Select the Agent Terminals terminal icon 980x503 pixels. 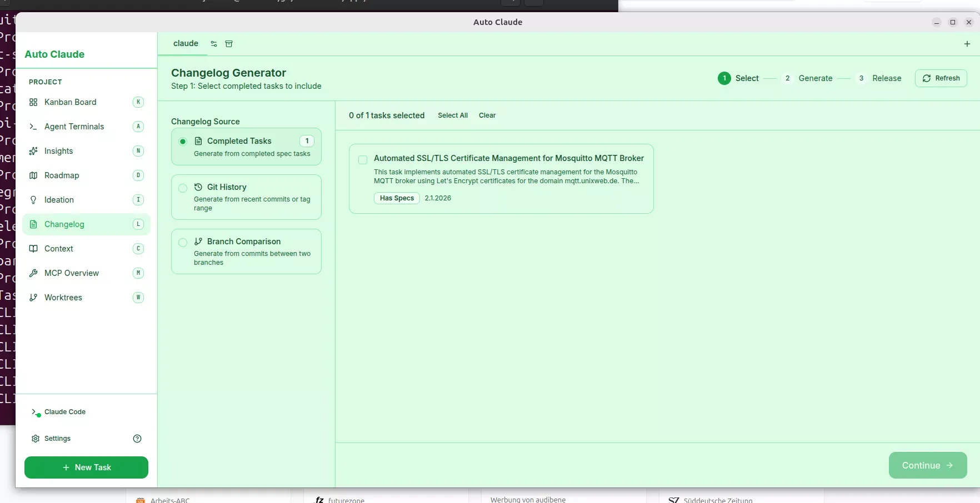coord(34,127)
